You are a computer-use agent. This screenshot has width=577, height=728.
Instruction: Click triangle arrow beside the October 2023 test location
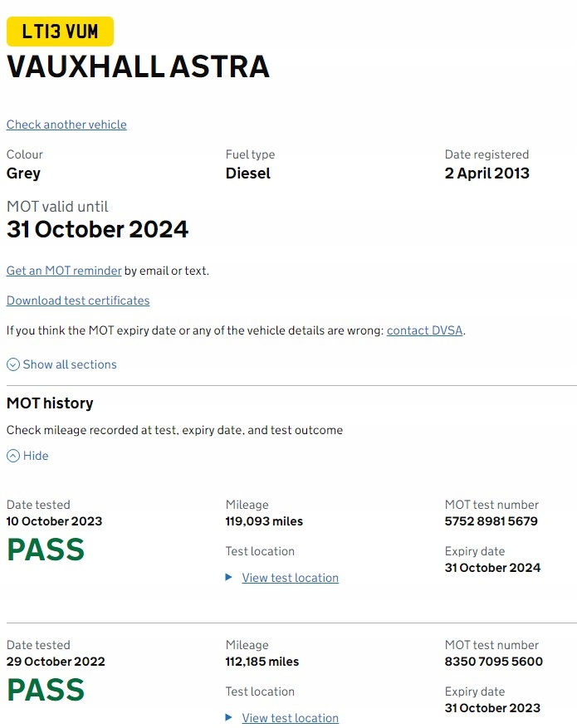[229, 578]
